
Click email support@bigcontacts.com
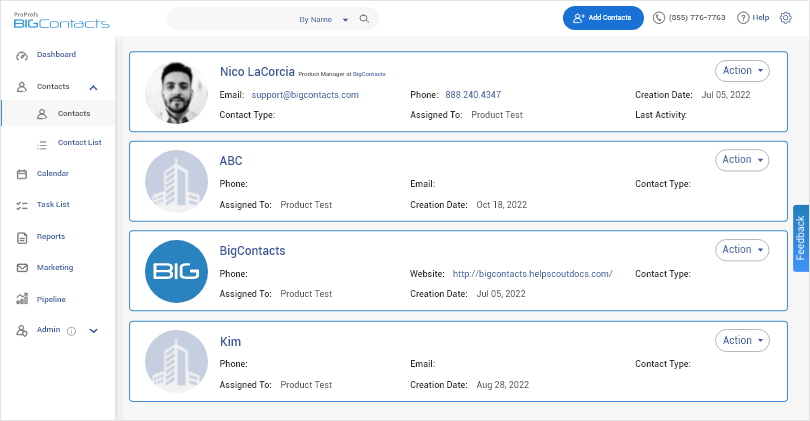(305, 95)
